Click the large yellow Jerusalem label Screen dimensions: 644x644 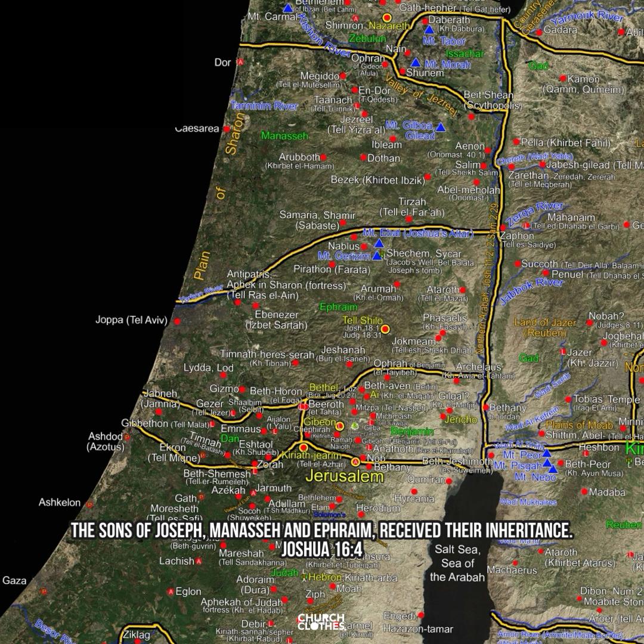point(345,476)
